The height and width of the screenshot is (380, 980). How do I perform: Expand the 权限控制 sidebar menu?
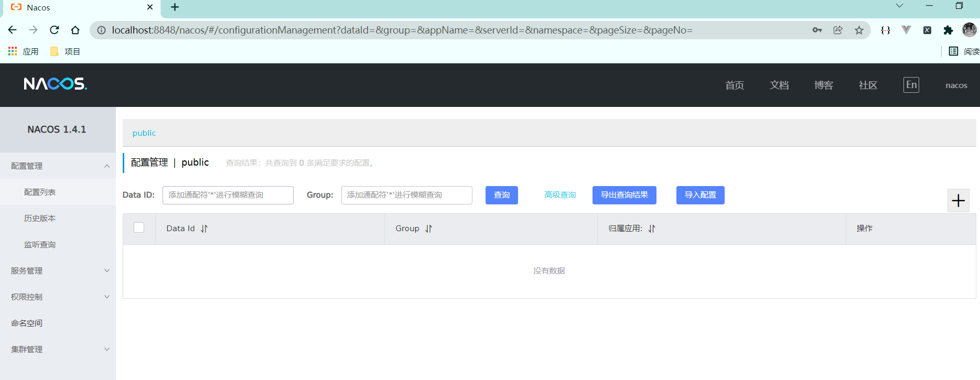tap(58, 297)
